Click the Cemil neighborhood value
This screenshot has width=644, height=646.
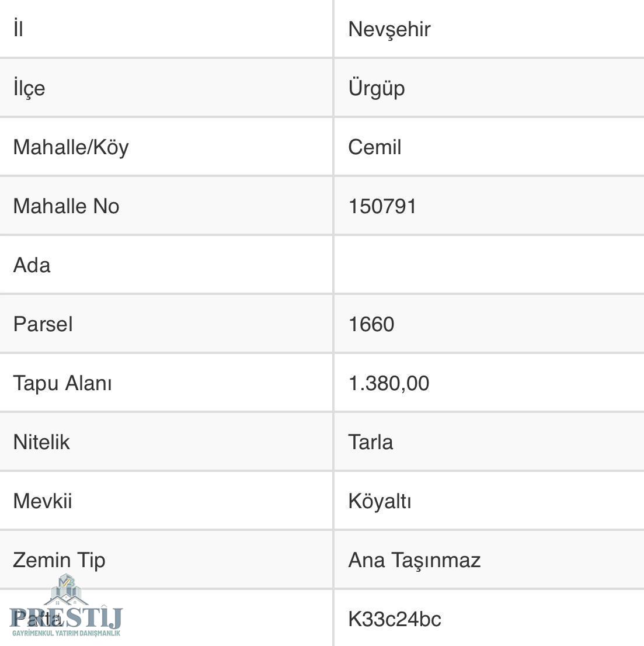point(375,147)
